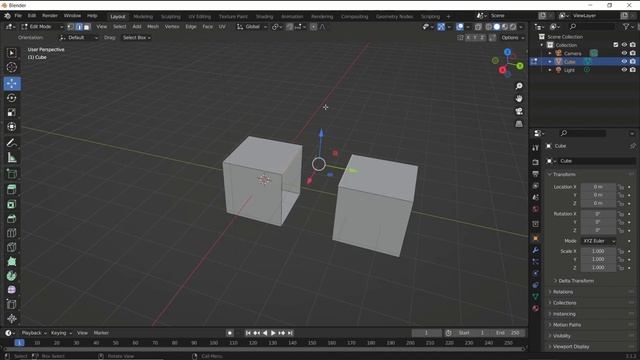
Task: Click the green Y axis gizmo handle
Action: (520, 66)
